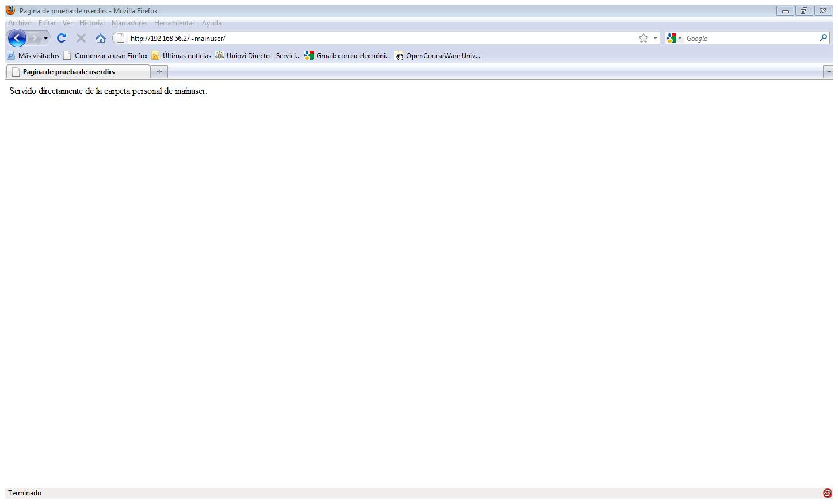Click the Stop loading X icon
The height and width of the screenshot is (504, 838).
click(81, 39)
